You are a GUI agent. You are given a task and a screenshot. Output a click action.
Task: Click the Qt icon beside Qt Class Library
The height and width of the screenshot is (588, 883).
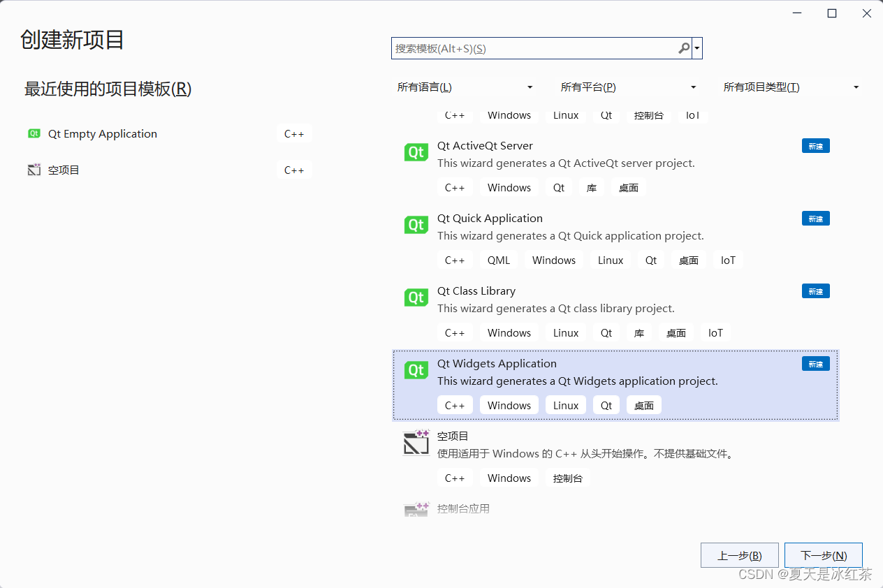[416, 297]
